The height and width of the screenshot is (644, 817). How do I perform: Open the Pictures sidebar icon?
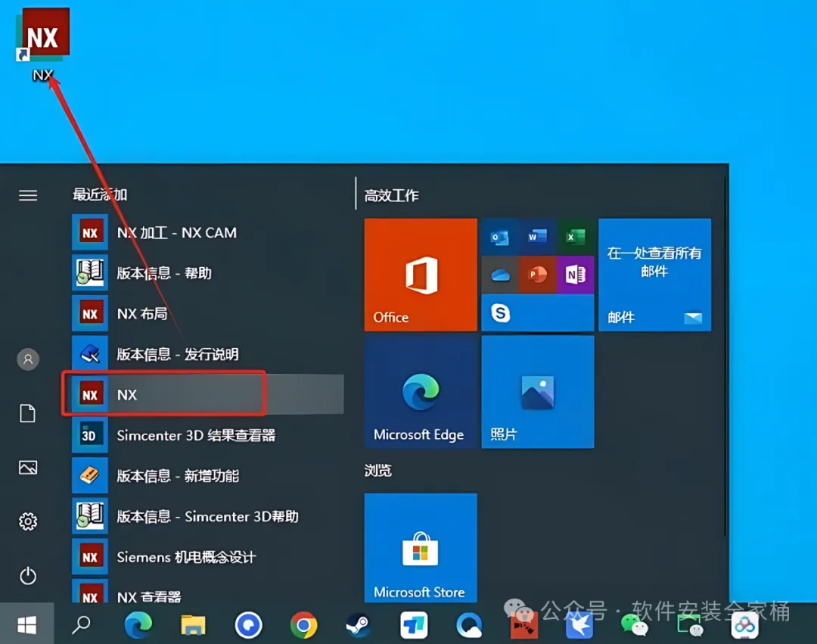(x=28, y=468)
